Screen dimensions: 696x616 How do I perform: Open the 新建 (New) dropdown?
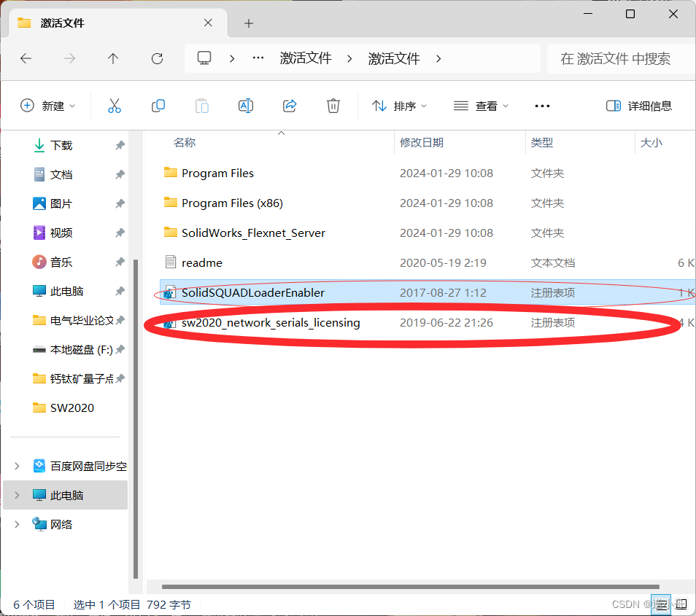click(48, 106)
